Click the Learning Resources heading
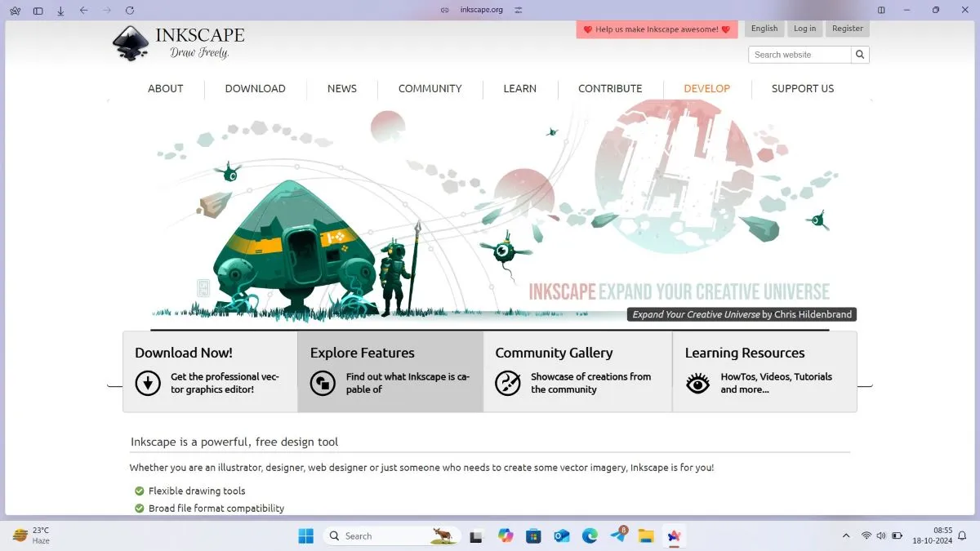The width and height of the screenshot is (980, 551). pos(745,353)
